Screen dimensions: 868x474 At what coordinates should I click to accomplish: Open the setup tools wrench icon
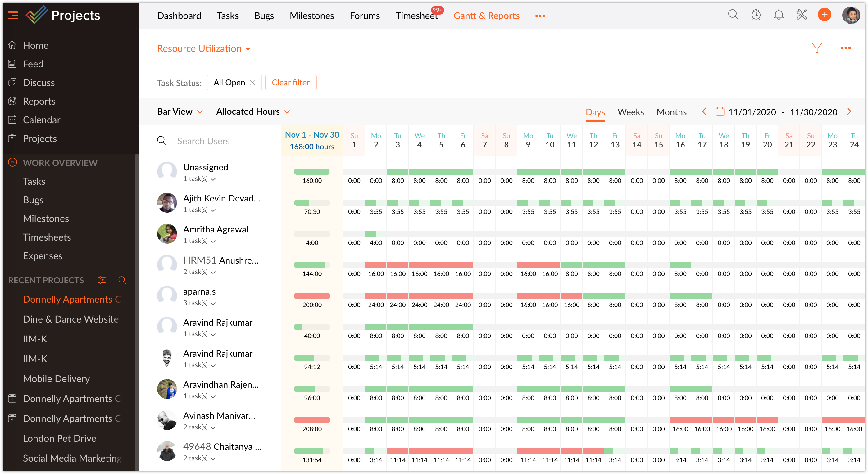pos(801,15)
